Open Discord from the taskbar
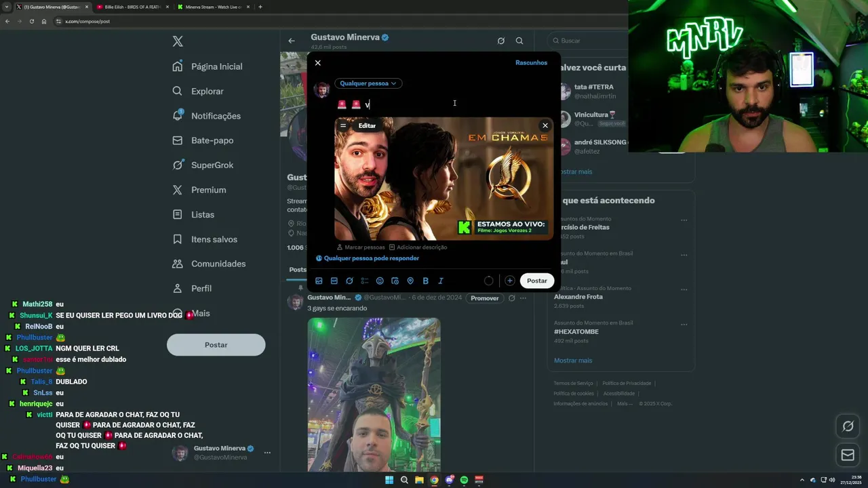 [449, 480]
